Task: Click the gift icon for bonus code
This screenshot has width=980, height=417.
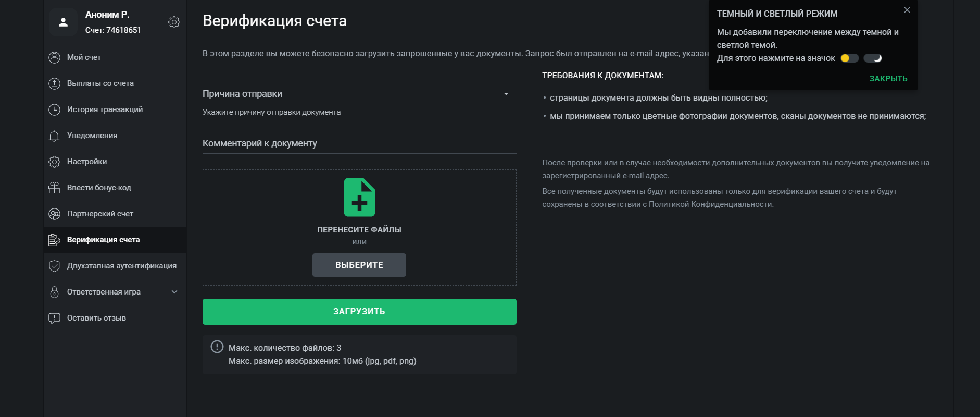Action: pos(54,188)
